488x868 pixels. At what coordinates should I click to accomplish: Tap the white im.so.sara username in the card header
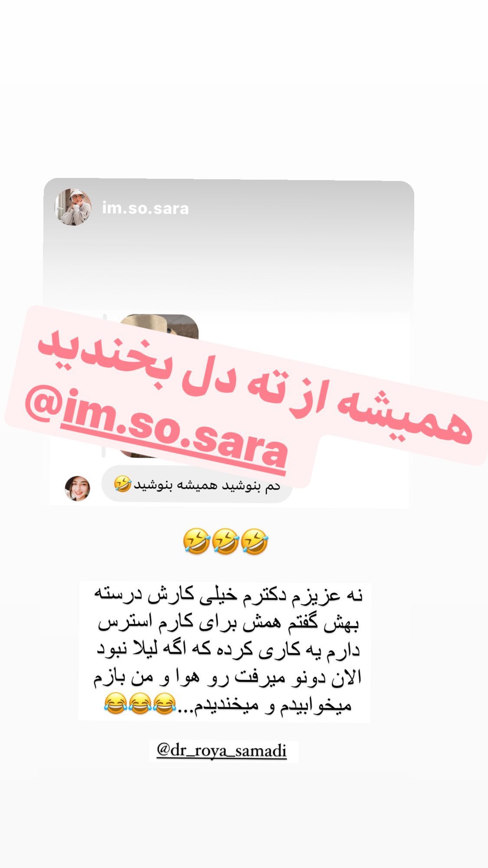coord(145,209)
